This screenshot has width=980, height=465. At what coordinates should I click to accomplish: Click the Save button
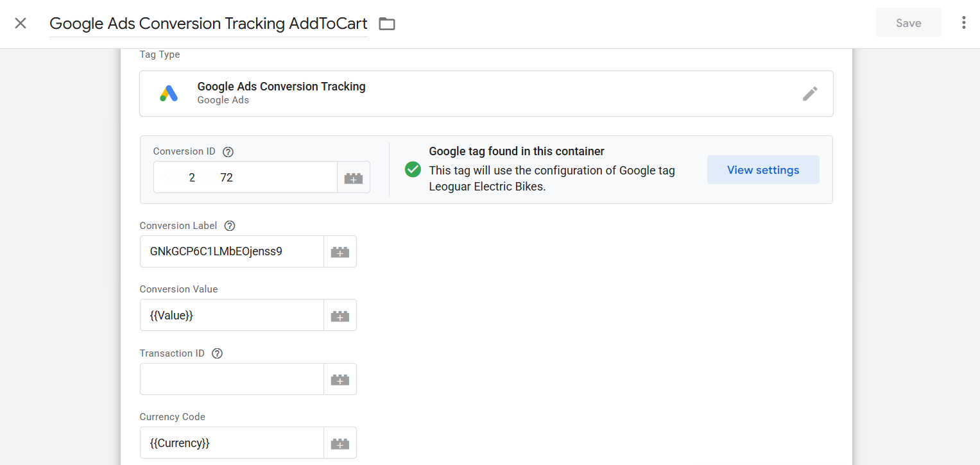pyautogui.click(x=908, y=23)
